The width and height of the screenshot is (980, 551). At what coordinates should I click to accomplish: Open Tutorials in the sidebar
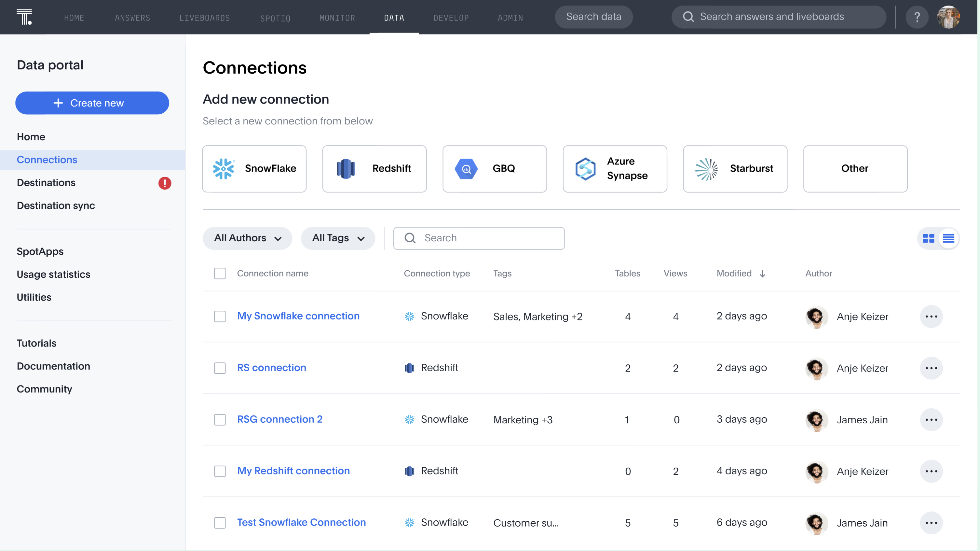tap(36, 344)
